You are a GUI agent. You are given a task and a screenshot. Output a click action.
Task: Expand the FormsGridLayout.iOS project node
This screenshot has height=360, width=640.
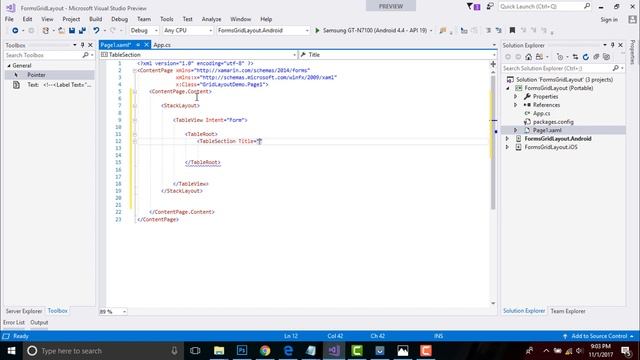[507, 147]
